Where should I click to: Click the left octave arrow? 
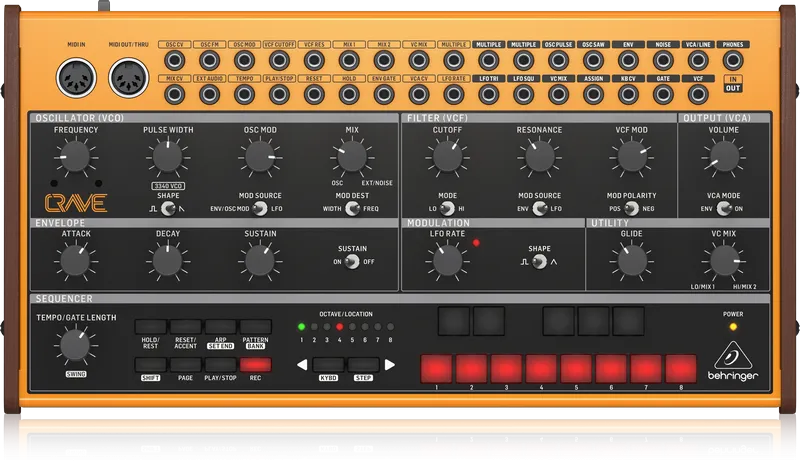coord(302,365)
